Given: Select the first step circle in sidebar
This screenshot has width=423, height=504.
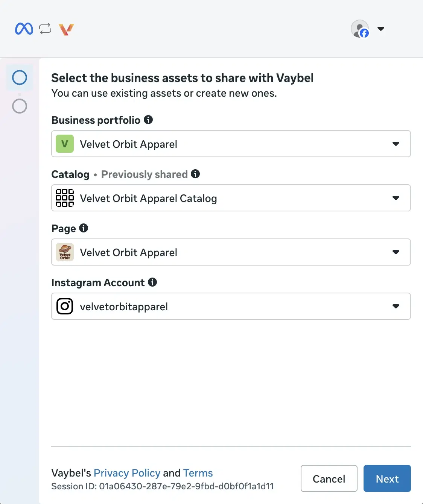Looking at the screenshot, I should pyautogui.click(x=20, y=77).
